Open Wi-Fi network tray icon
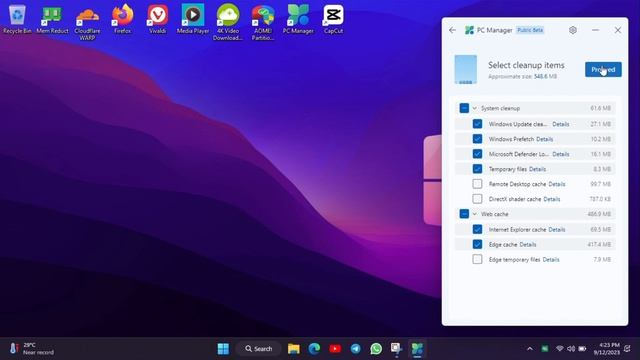Screen dimensions: 640x360 pos(560,349)
